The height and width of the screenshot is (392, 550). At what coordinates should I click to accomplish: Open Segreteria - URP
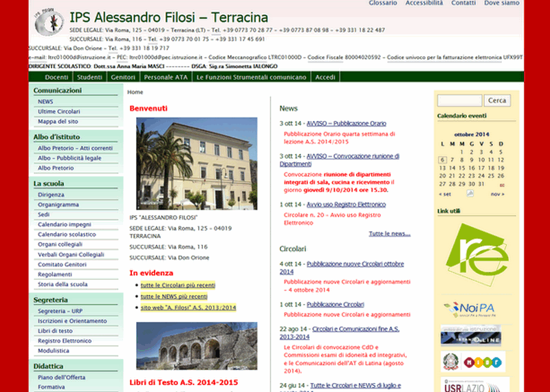[x=60, y=311]
